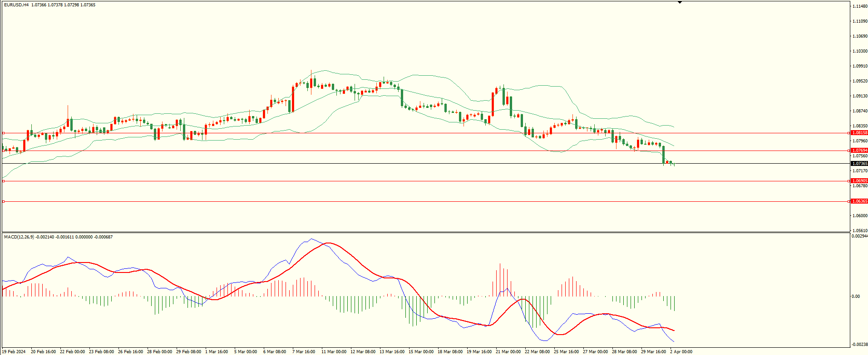868x355 pixels.
Task: Select left-end handle of the 1.06905 line
Action: pos(4,181)
